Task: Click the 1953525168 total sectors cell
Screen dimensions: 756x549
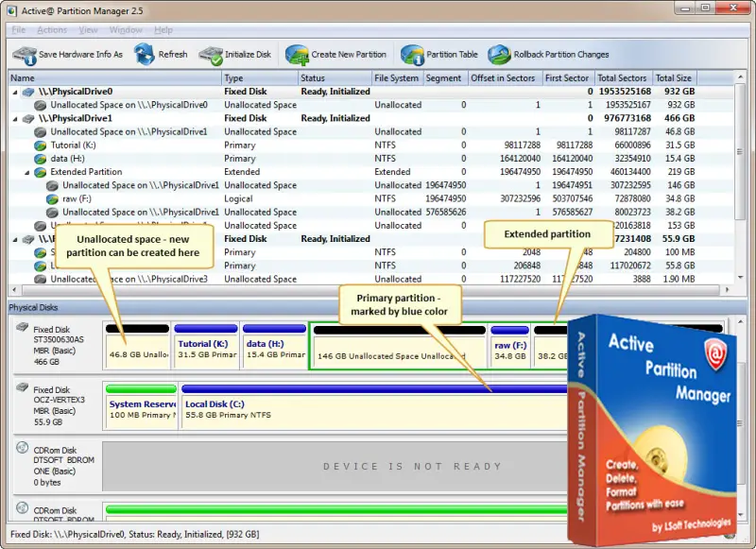Action: [x=625, y=92]
